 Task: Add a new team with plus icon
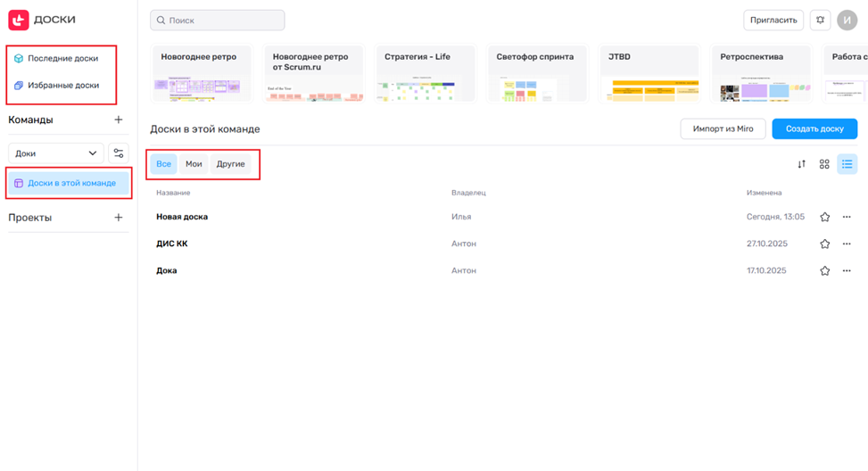click(119, 120)
